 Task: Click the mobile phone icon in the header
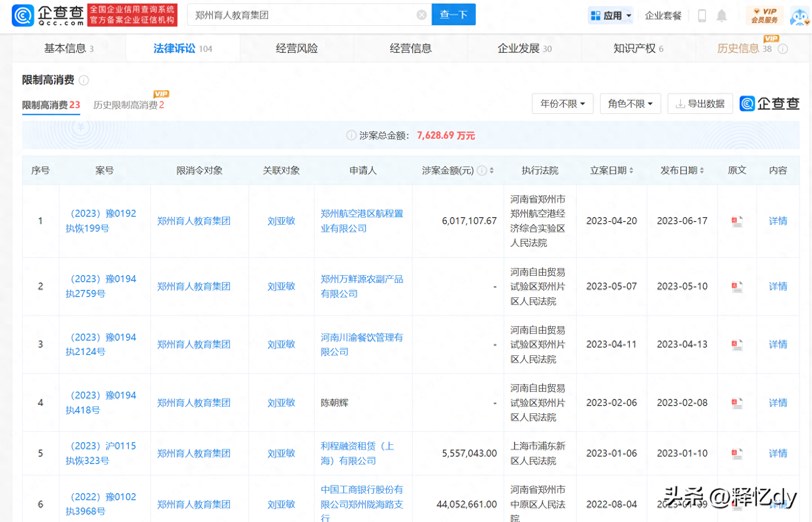702,15
